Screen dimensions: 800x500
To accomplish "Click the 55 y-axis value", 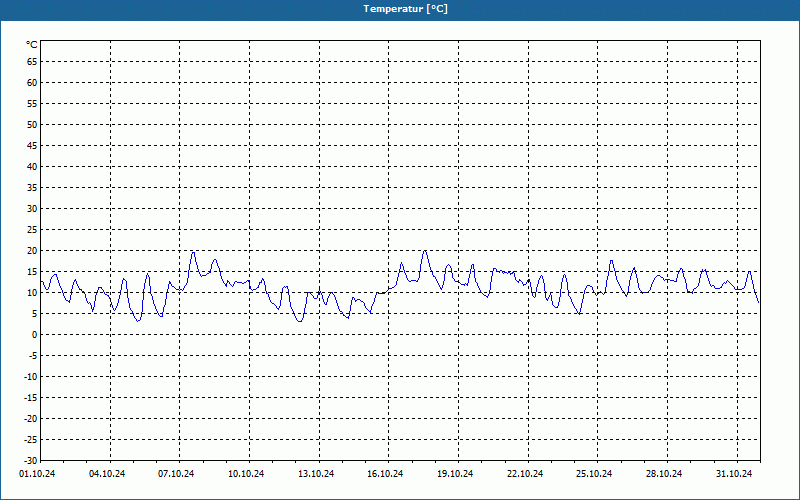I will (32, 104).
